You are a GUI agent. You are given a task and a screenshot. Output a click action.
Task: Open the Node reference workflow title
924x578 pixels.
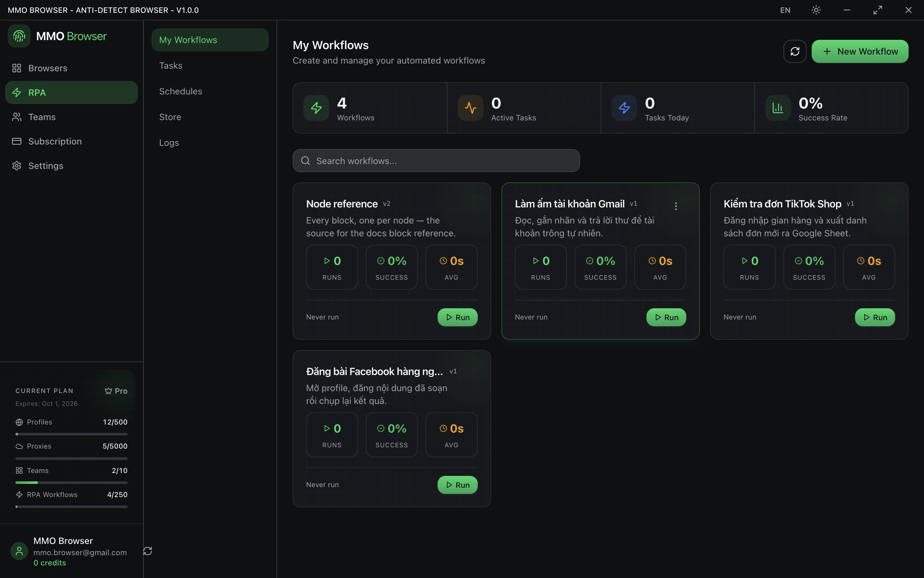[342, 204]
